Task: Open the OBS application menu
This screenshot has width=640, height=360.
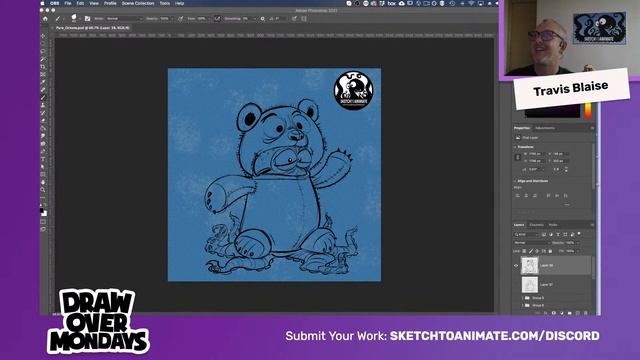Action: coord(55,3)
